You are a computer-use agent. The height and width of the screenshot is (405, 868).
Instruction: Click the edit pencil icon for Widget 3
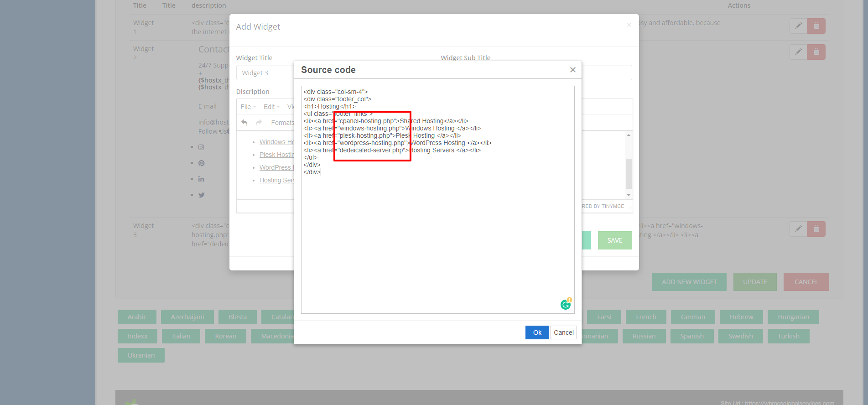coord(798,229)
